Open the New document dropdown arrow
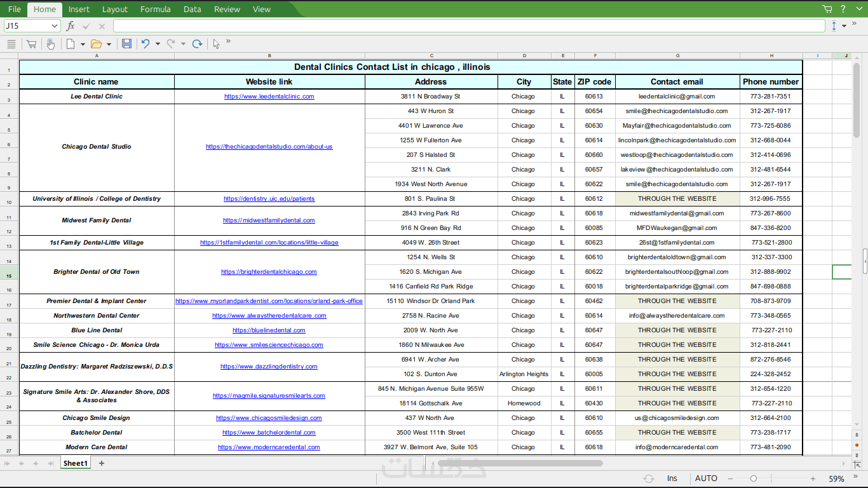The height and width of the screenshot is (488, 868). 83,44
